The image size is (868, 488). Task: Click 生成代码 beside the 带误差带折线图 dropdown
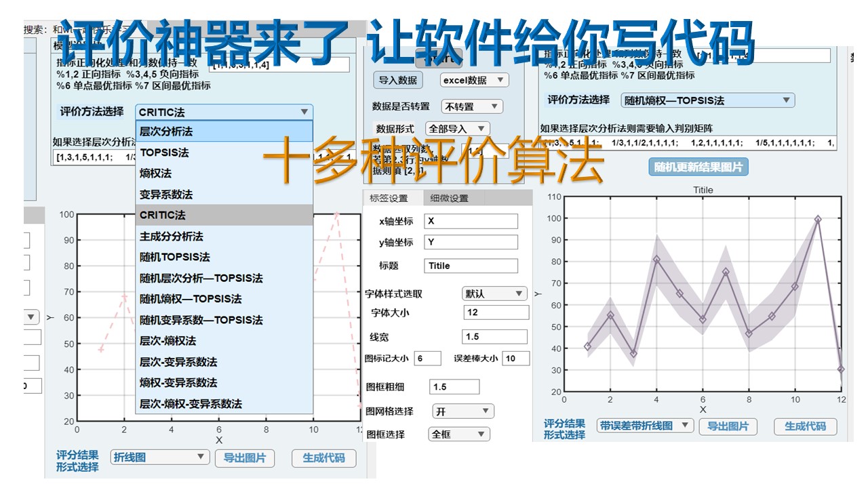pos(805,426)
